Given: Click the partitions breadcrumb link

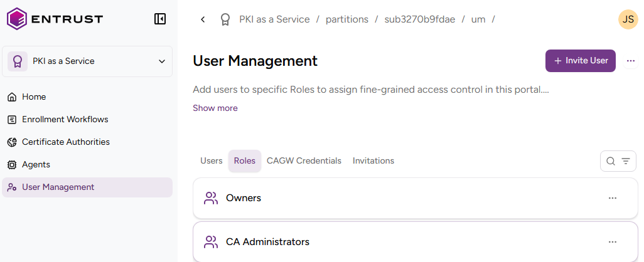Looking at the screenshot, I should tap(347, 19).
